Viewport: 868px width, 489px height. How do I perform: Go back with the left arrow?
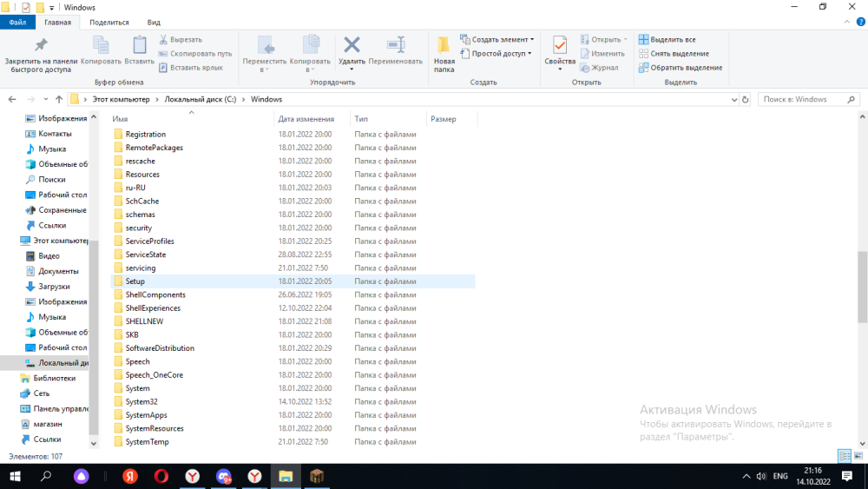point(12,100)
